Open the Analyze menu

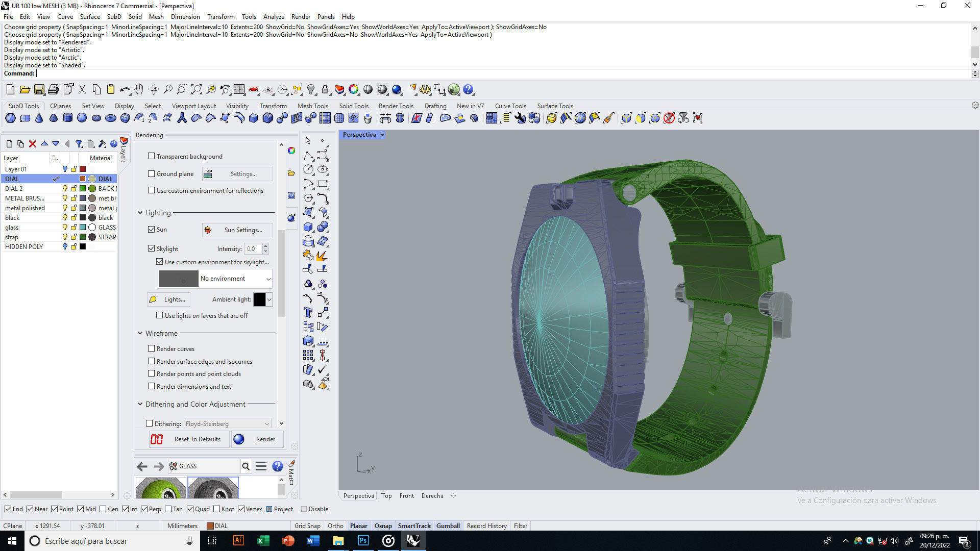pos(274,17)
